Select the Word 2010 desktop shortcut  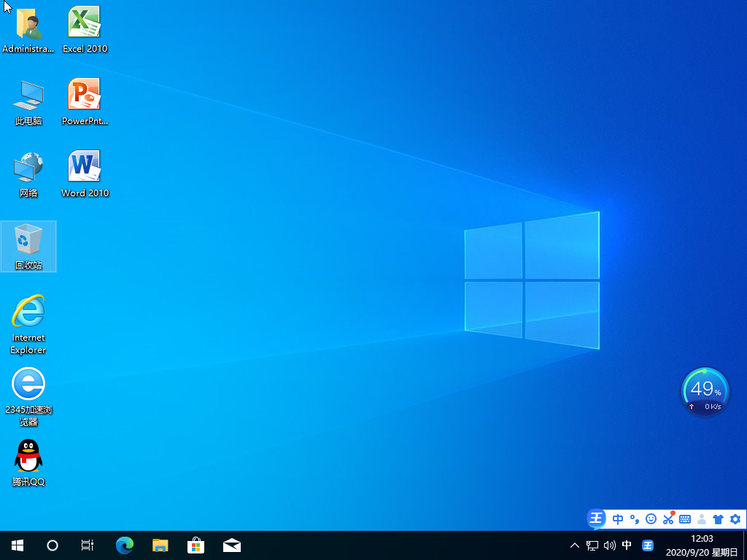pyautogui.click(x=85, y=174)
